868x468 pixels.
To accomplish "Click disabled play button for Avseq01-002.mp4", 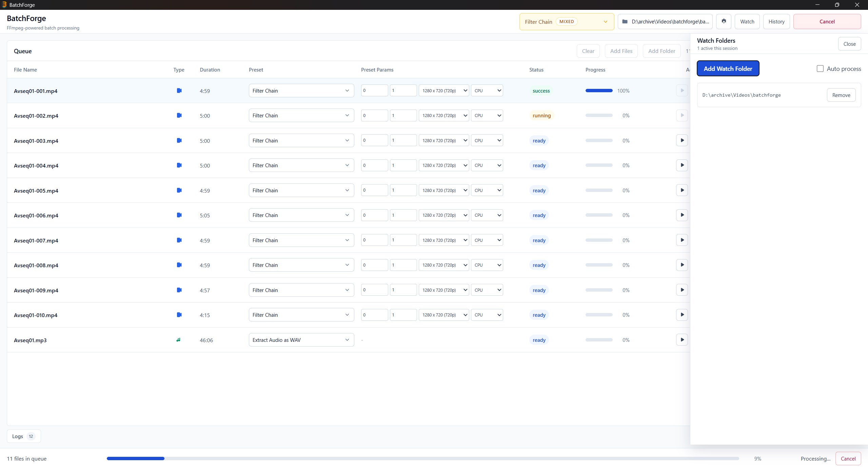I will coord(682,115).
